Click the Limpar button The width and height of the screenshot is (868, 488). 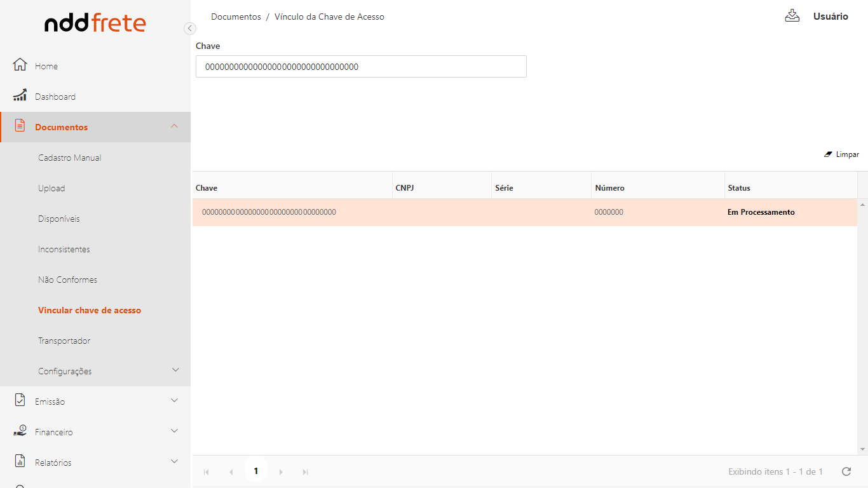[x=841, y=154]
